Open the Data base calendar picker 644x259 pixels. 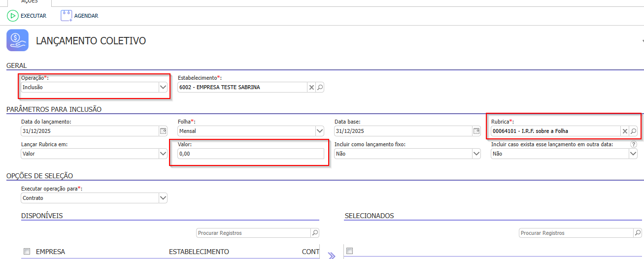point(476,131)
